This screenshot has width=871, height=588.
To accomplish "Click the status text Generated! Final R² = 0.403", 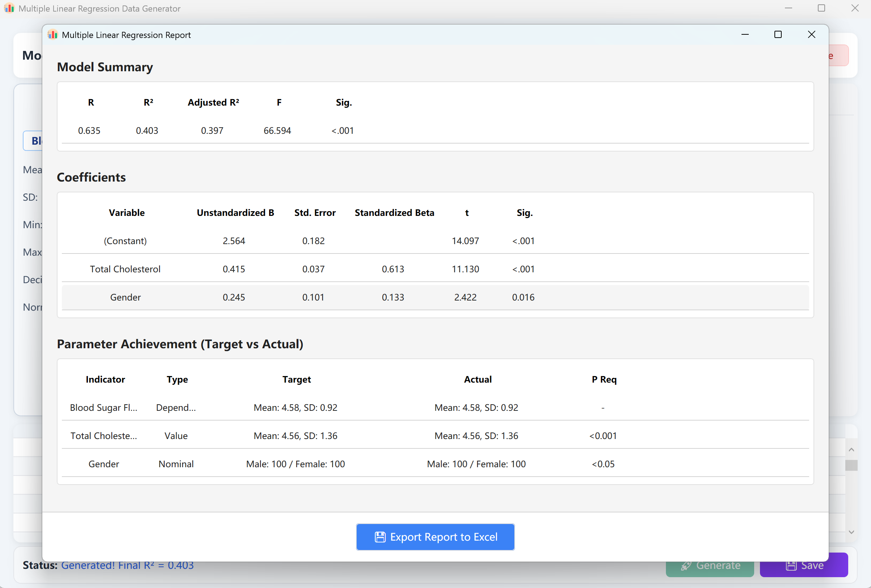I will [127, 565].
